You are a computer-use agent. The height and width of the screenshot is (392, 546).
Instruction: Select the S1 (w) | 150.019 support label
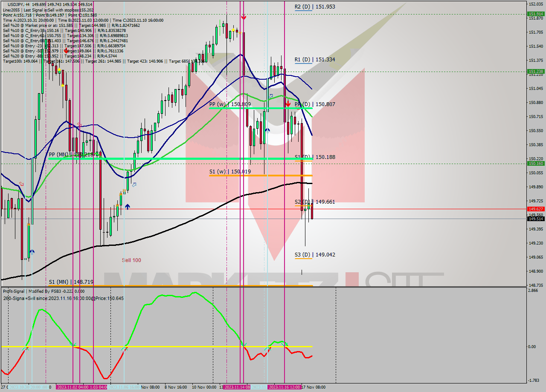click(x=230, y=172)
